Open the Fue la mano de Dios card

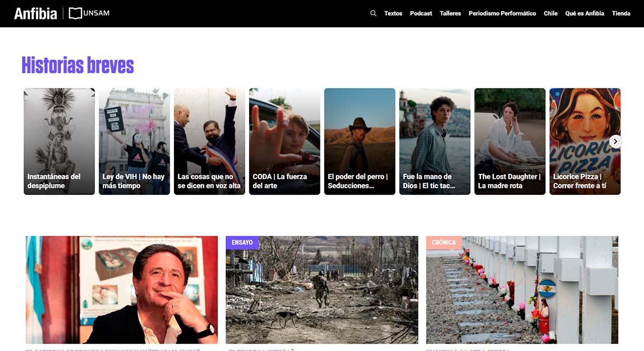[x=435, y=141]
